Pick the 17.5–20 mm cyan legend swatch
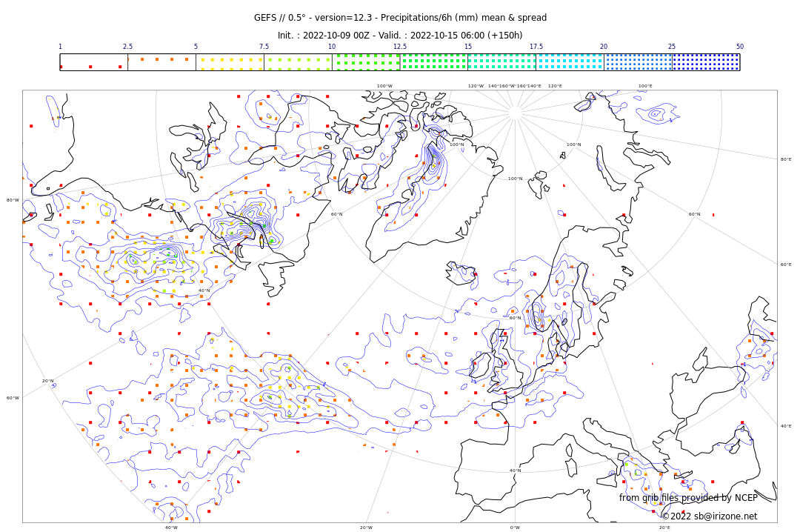 click(x=570, y=62)
